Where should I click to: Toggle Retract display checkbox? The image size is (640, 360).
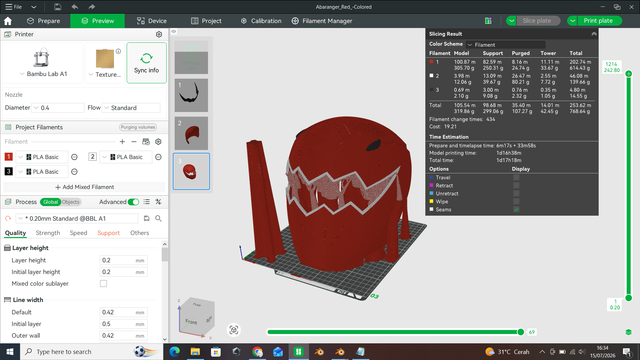click(516, 185)
